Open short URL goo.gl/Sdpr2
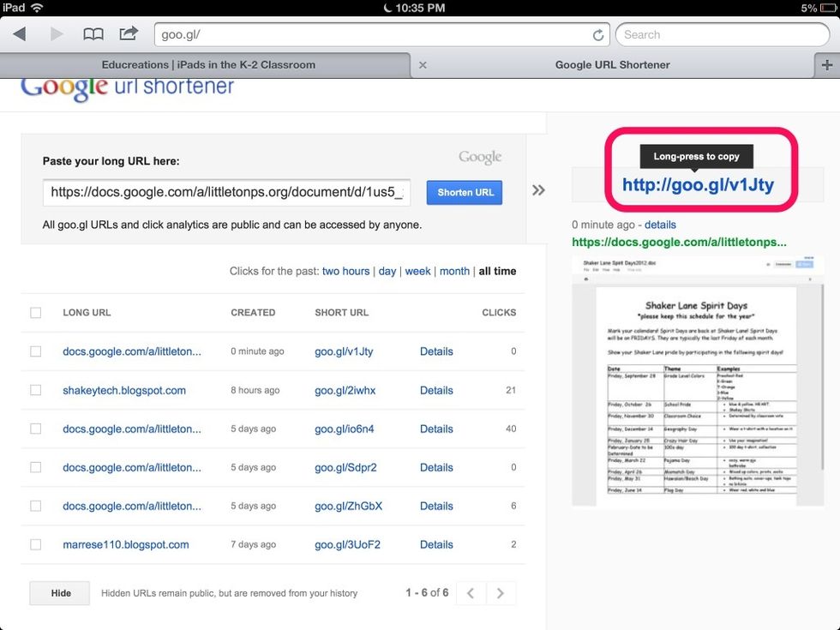Viewport: 840px width, 630px height. (345, 468)
